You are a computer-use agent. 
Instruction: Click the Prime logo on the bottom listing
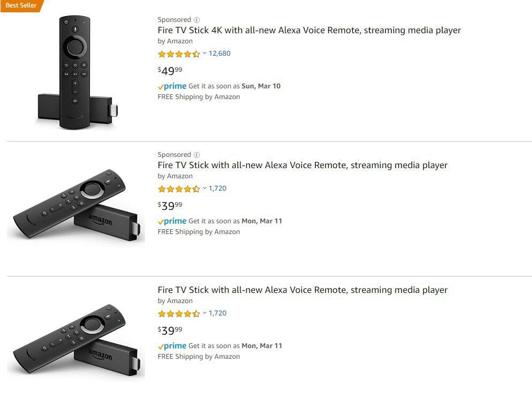click(x=172, y=346)
